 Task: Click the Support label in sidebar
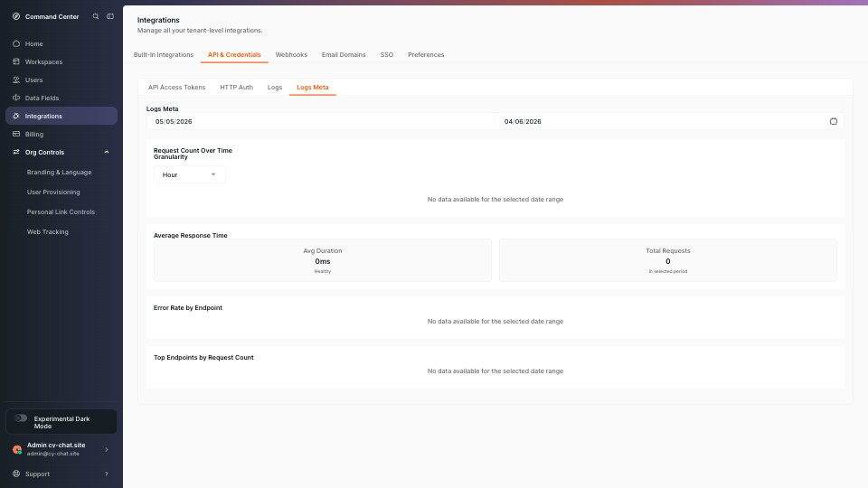pos(37,474)
